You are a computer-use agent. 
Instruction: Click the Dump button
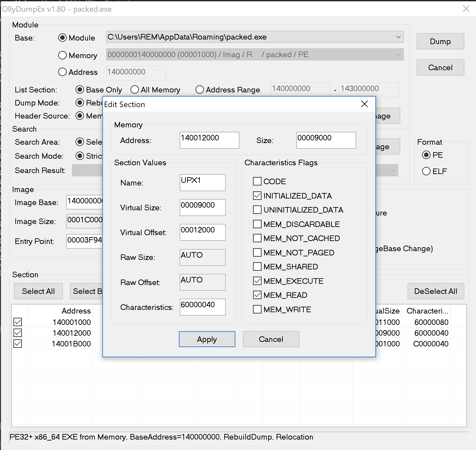coord(440,41)
